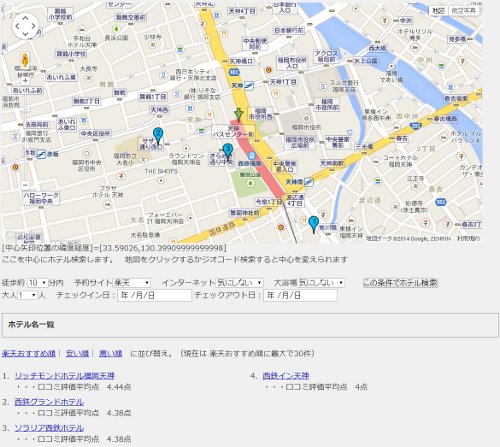The image size is (500, 447).
Task: Switch map to 地図 view
Action: click(x=438, y=11)
